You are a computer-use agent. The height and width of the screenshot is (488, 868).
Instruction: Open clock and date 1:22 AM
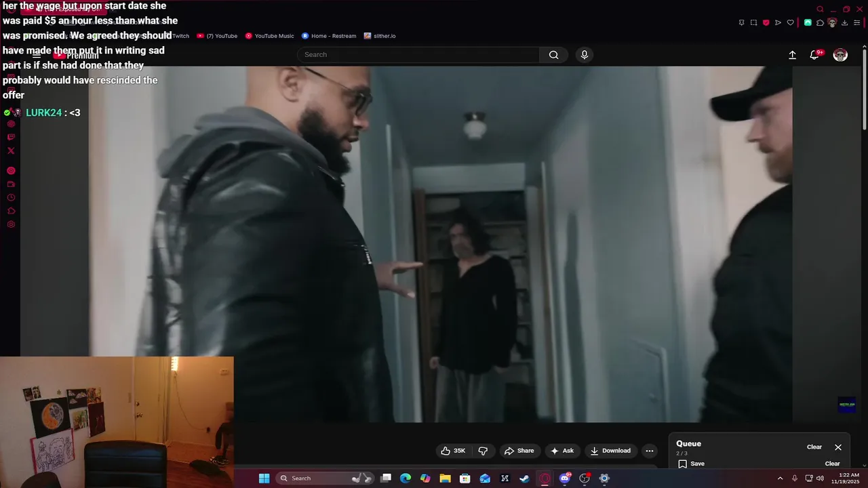(845, 479)
